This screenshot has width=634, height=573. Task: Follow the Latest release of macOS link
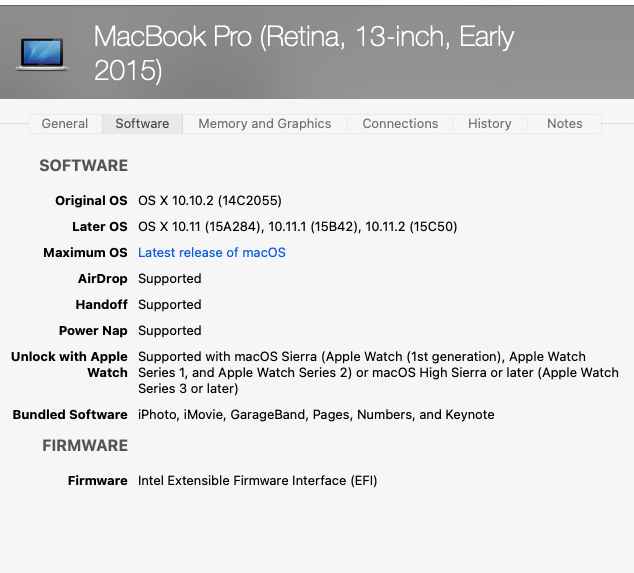[212, 253]
